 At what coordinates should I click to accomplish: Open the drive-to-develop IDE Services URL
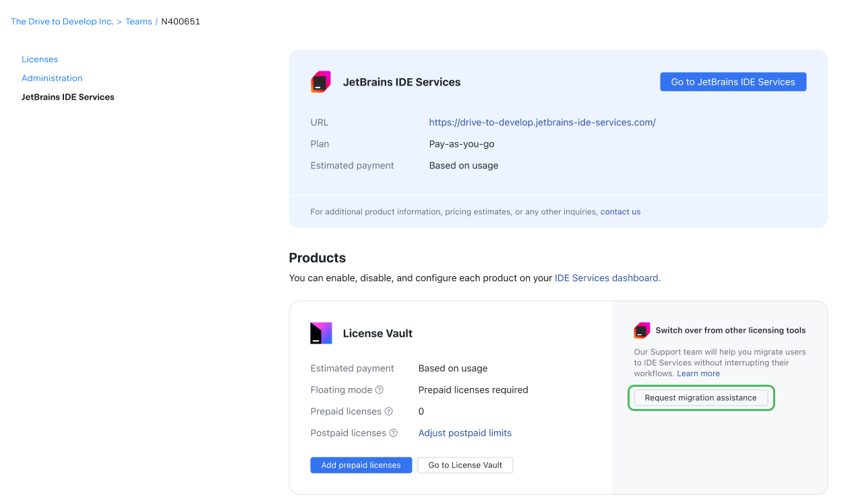tap(542, 123)
